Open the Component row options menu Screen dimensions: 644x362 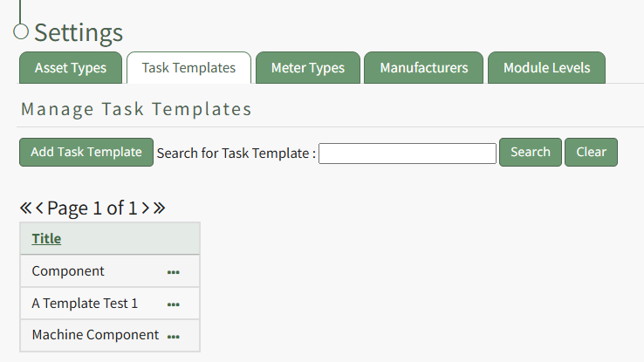click(173, 272)
